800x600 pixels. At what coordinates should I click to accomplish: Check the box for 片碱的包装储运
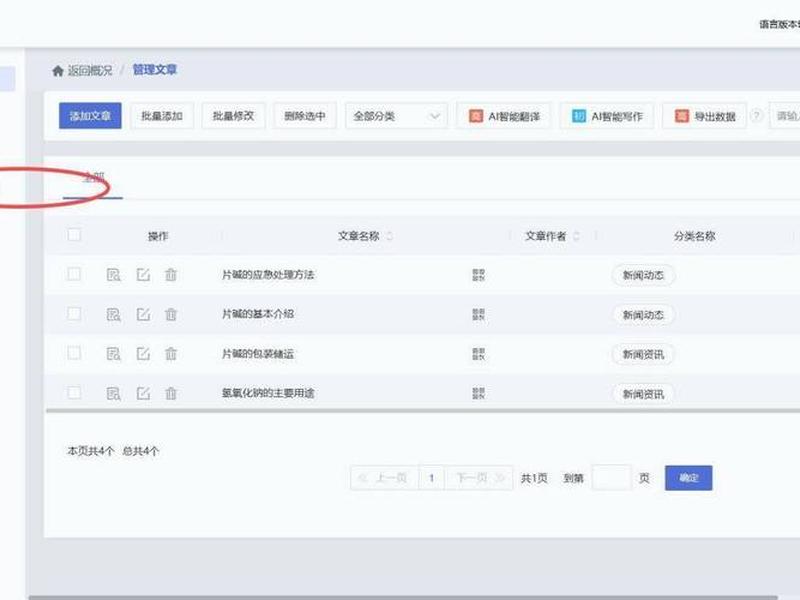pos(74,353)
